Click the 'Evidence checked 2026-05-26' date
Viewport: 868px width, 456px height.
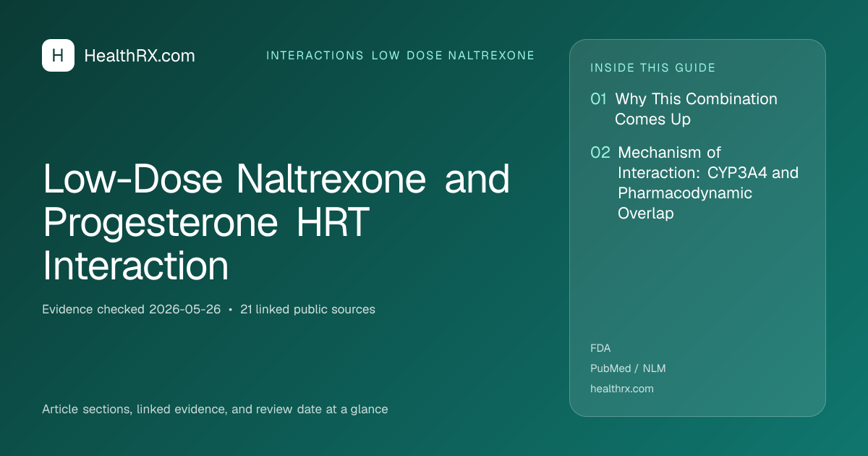coord(132,309)
